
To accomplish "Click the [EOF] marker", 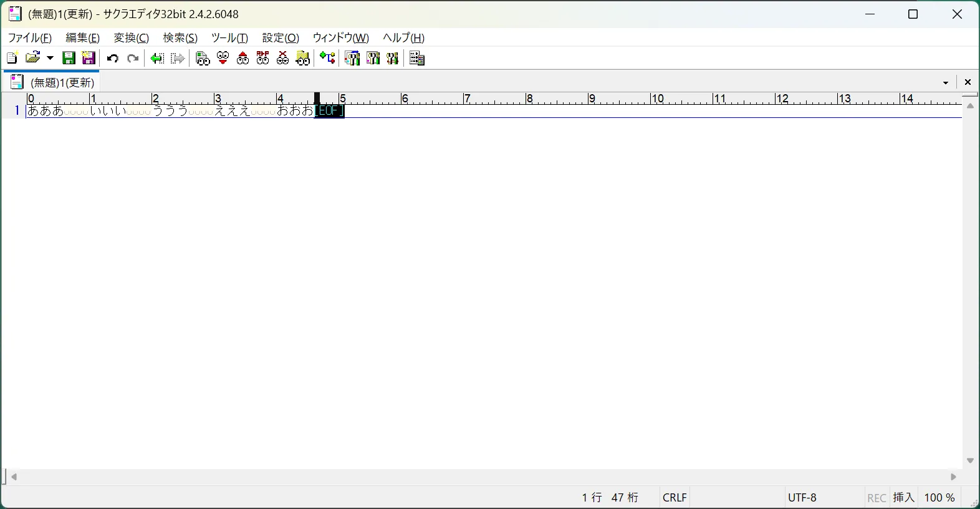I will pos(329,111).
